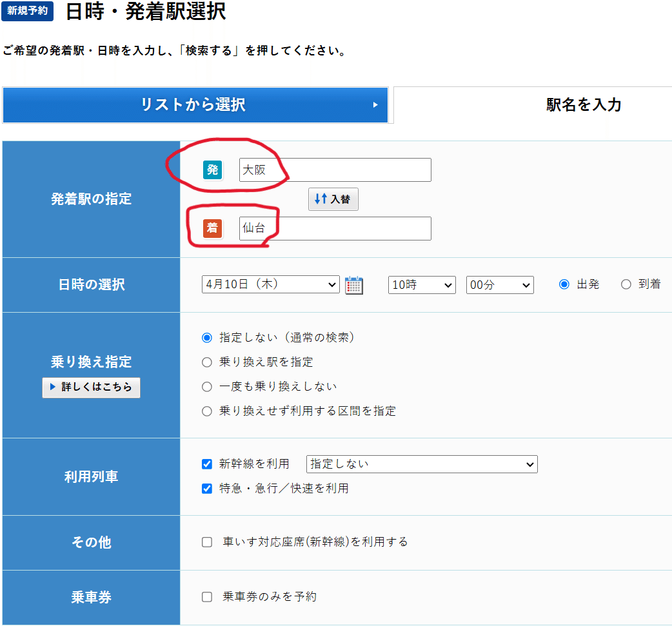Screen dimensions: 672x626
Task: Click the page heading 日時・発着駅選択
Action: [146, 11]
